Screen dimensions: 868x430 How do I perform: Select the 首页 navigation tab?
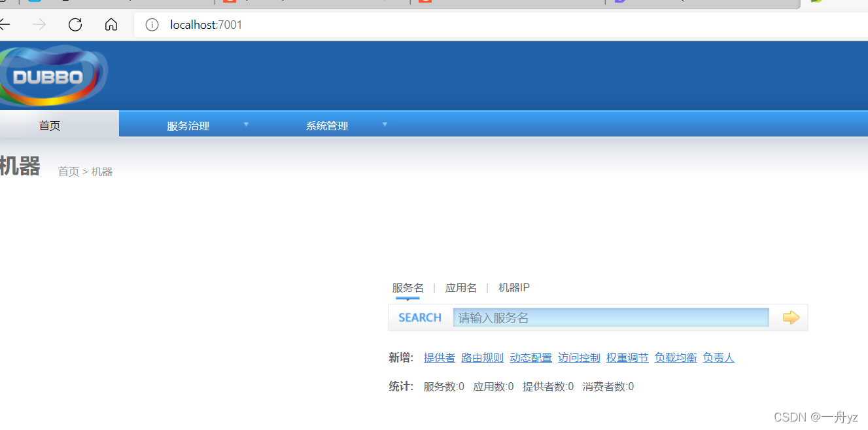(x=49, y=125)
